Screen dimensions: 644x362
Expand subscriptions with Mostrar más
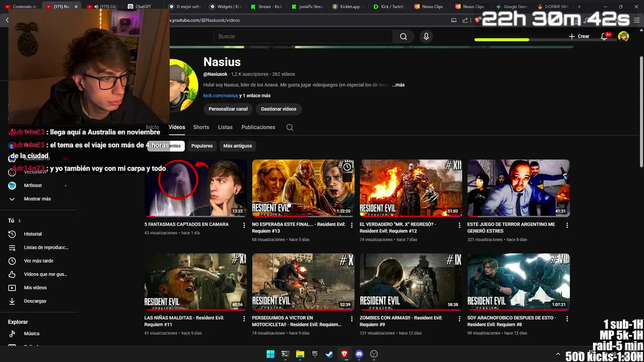point(37,199)
